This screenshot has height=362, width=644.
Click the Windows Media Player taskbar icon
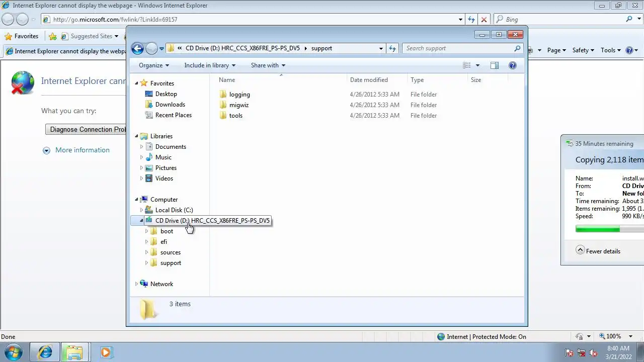click(x=105, y=352)
